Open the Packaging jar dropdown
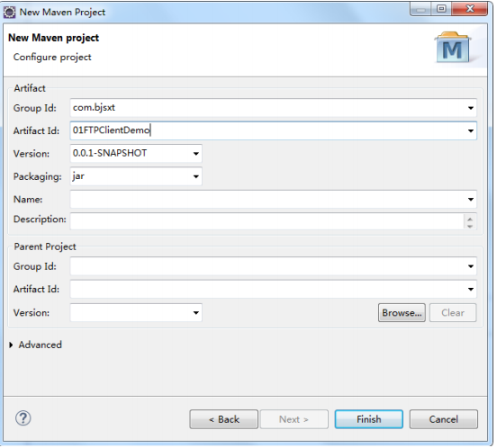Image resolution: width=497 pixels, height=448 pixels. pyautogui.click(x=196, y=176)
